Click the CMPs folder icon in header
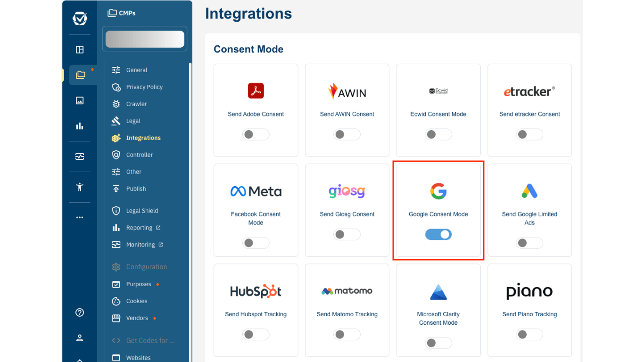The image size is (644, 362). point(112,13)
